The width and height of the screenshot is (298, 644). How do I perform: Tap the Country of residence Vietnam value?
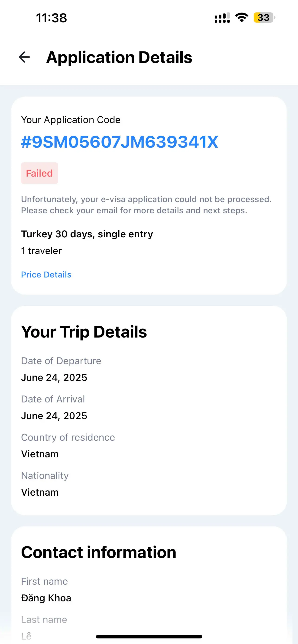click(40, 454)
